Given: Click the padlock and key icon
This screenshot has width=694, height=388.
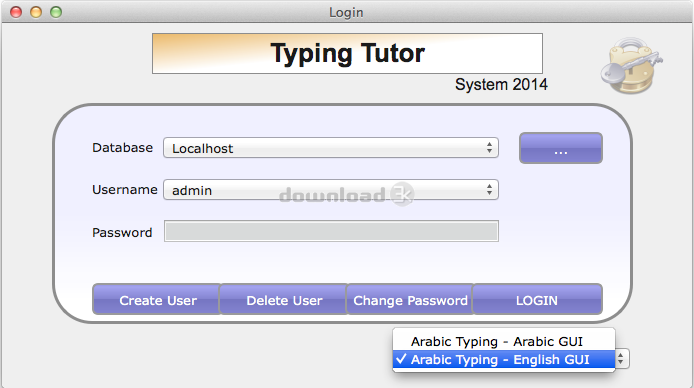Looking at the screenshot, I should 631,65.
